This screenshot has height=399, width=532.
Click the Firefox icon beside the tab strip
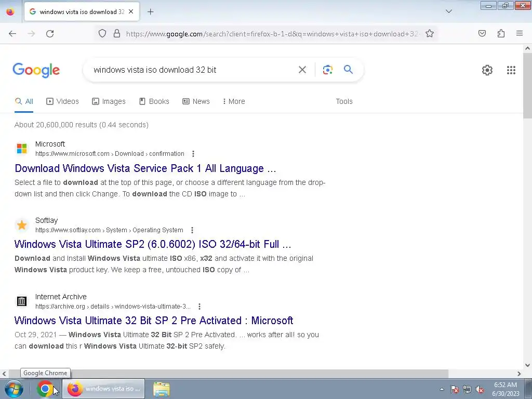(x=10, y=12)
